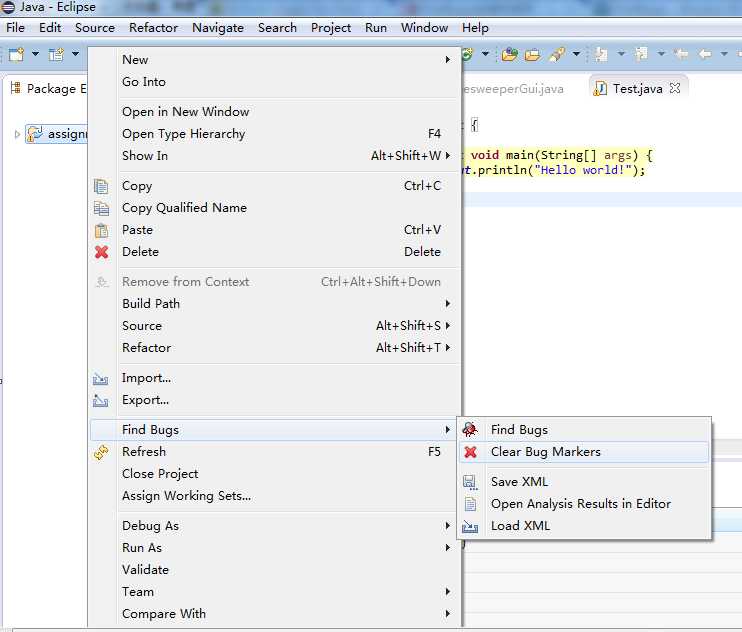This screenshot has width=742, height=632.
Task: Click the Import icon in context menu
Action: tap(100, 379)
